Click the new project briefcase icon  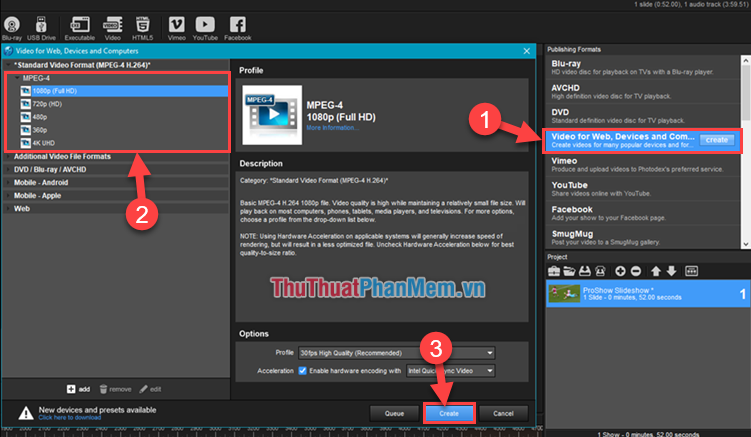(554, 271)
